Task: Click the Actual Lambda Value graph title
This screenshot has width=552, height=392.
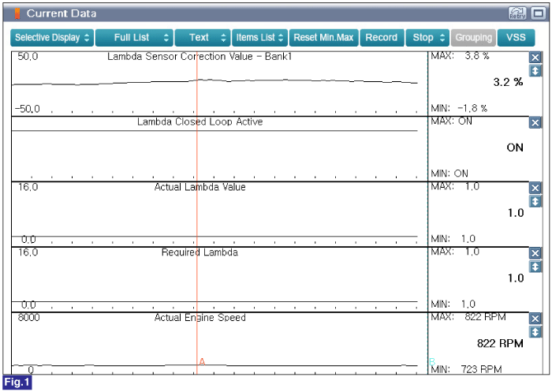Action: (200, 187)
